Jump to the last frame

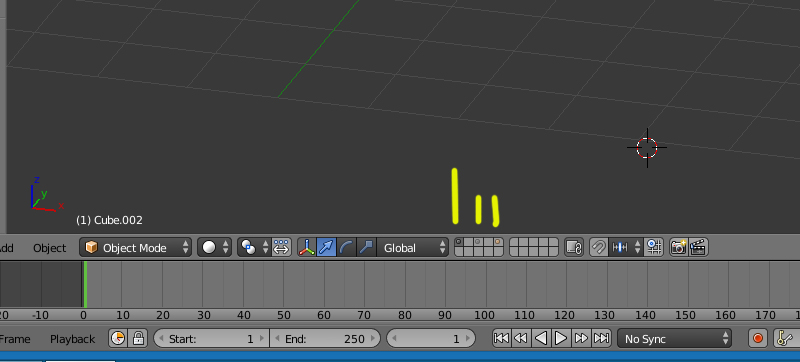pos(601,338)
